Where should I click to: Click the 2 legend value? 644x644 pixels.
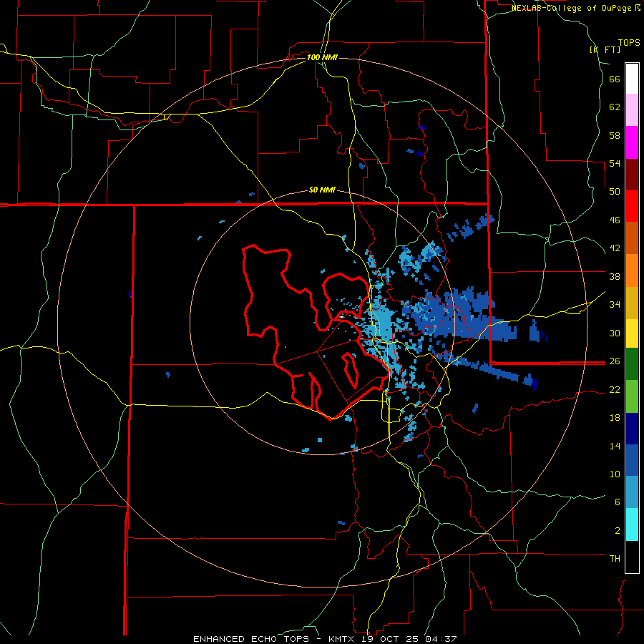tap(618, 531)
